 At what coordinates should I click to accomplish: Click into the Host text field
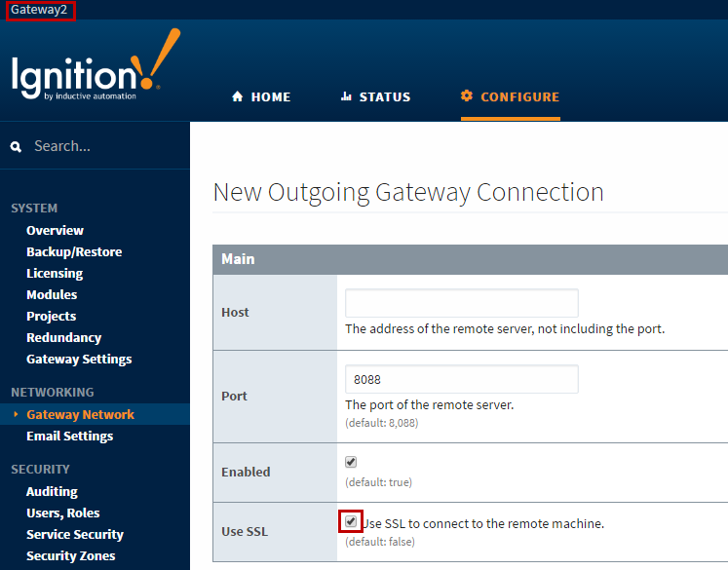click(x=462, y=304)
